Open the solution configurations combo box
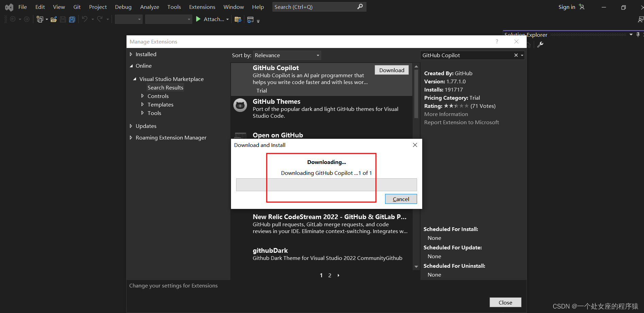Viewport: 644px width, 313px height. [128, 19]
